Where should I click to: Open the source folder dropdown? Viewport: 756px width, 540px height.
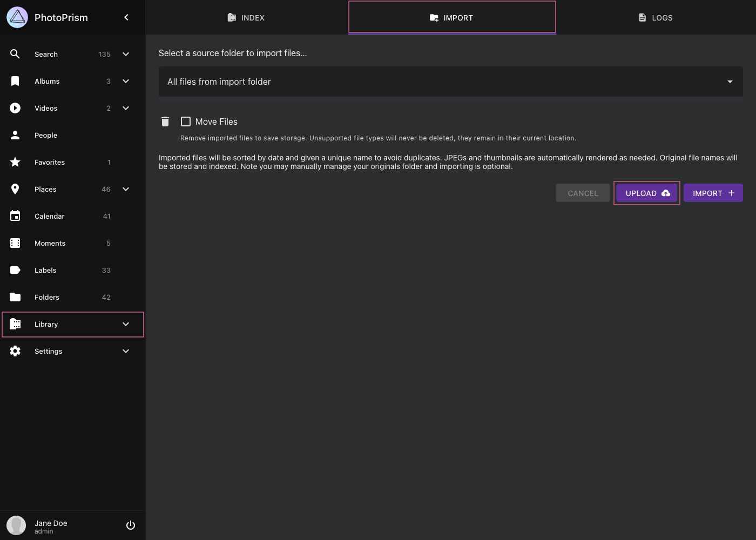(x=730, y=82)
